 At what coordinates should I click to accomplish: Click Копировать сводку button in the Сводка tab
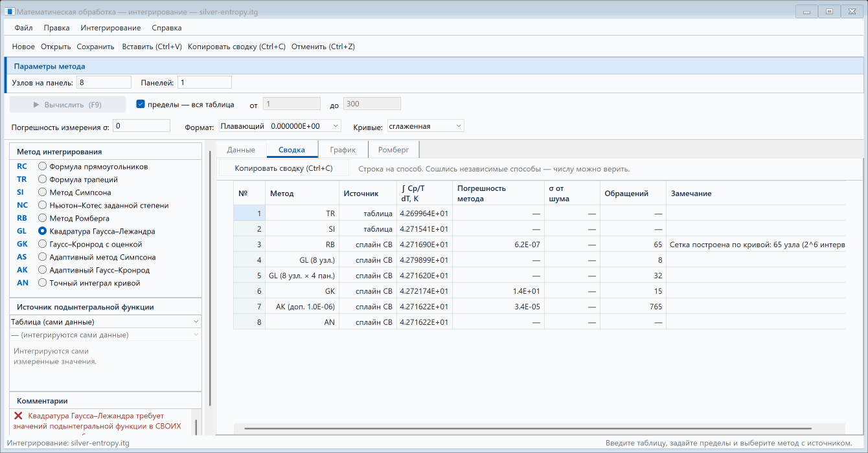(284, 168)
